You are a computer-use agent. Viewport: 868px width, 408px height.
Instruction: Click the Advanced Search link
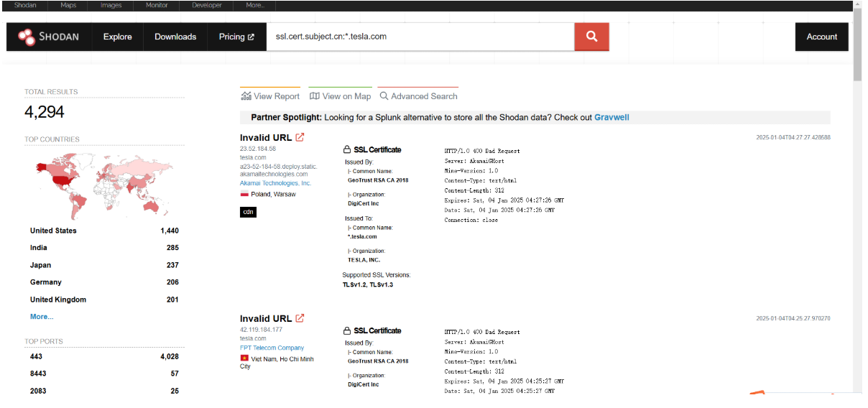[418, 96]
